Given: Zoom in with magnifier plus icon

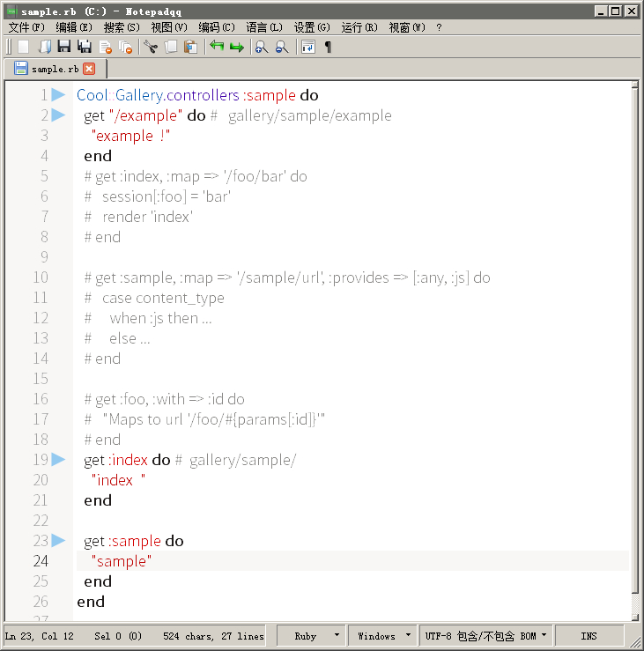Looking at the screenshot, I should pyautogui.click(x=262, y=47).
